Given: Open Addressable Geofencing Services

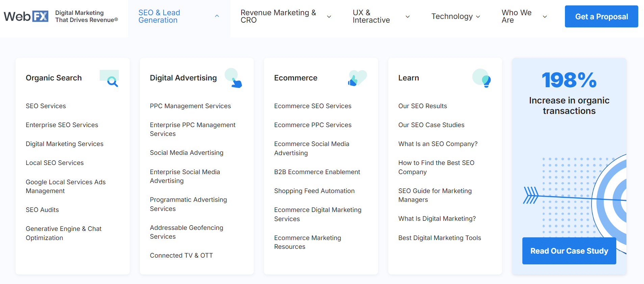Looking at the screenshot, I should coord(187,232).
